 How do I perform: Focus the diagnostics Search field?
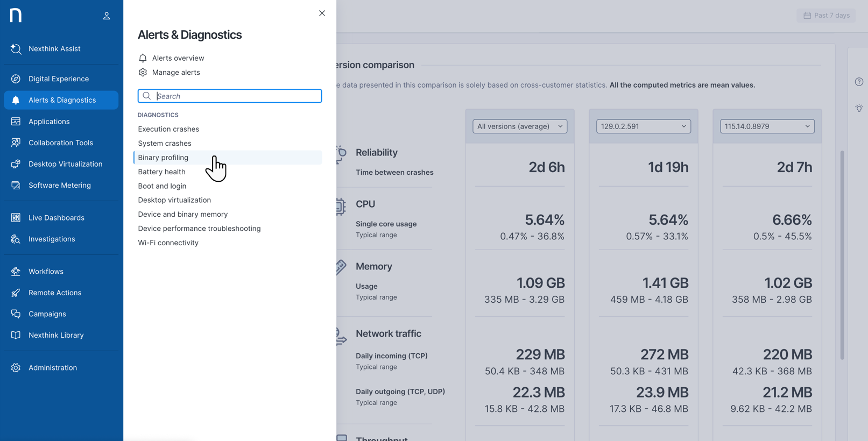pyautogui.click(x=237, y=96)
